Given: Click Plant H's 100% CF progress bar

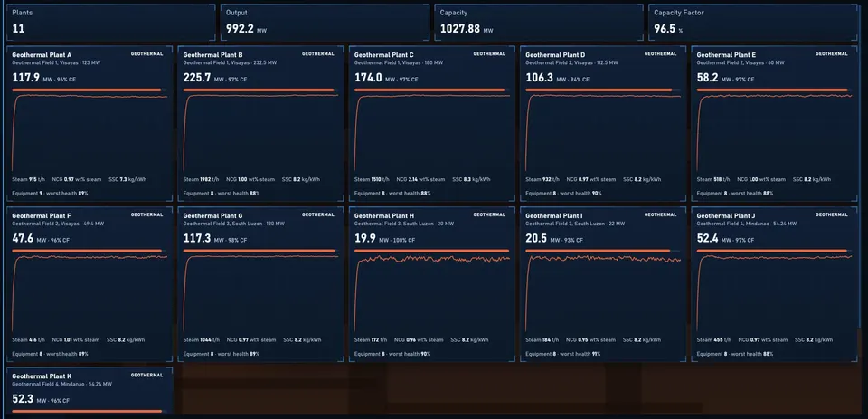Looking at the screenshot, I should coord(432,251).
